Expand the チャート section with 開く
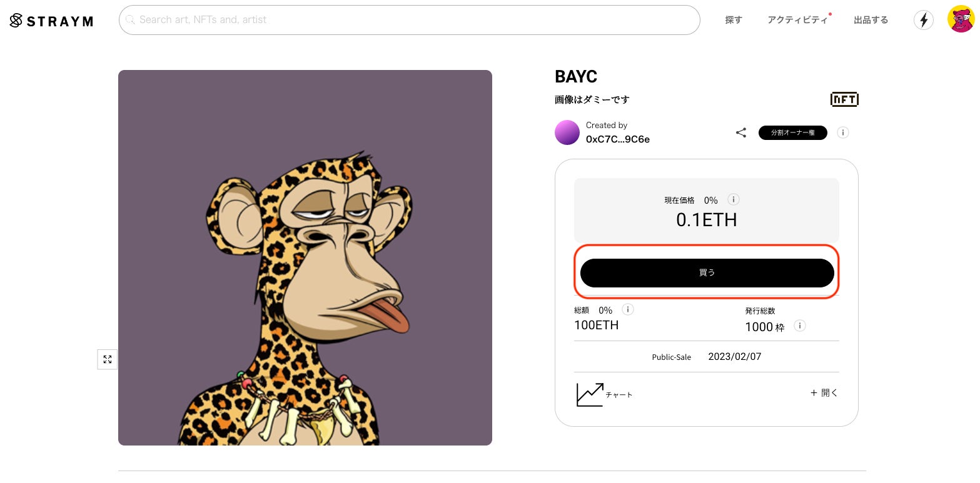The width and height of the screenshot is (980, 483). point(824,393)
